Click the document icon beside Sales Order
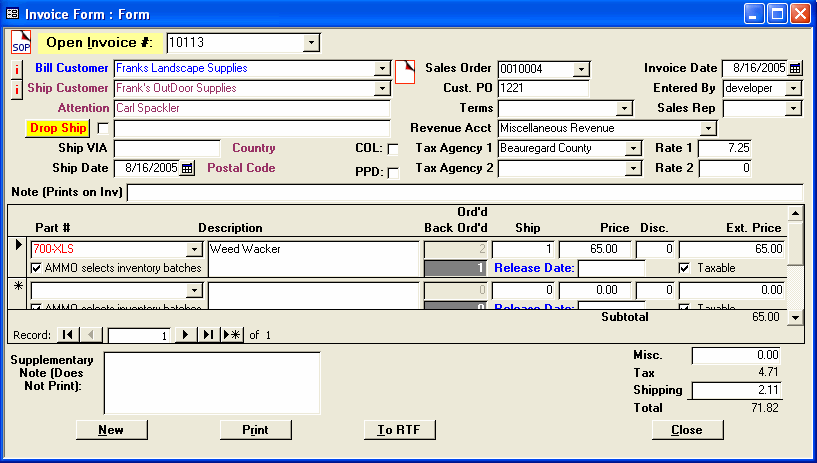The height and width of the screenshot is (463, 817). pos(405,71)
